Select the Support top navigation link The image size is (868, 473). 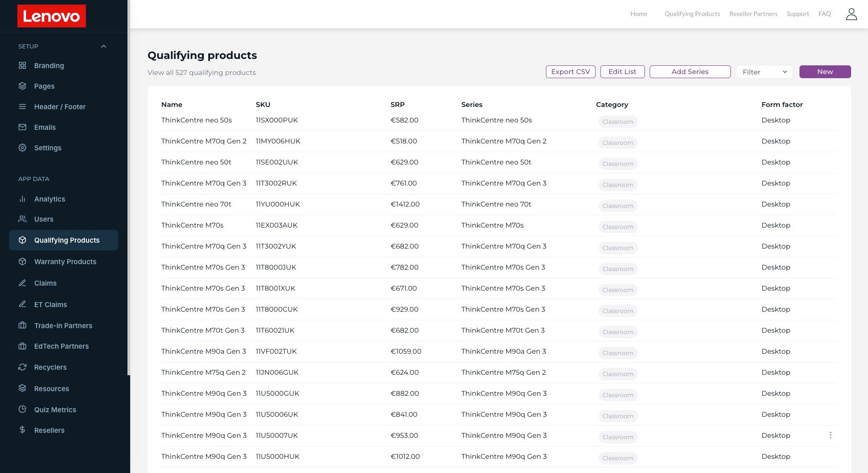click(798, 14)
